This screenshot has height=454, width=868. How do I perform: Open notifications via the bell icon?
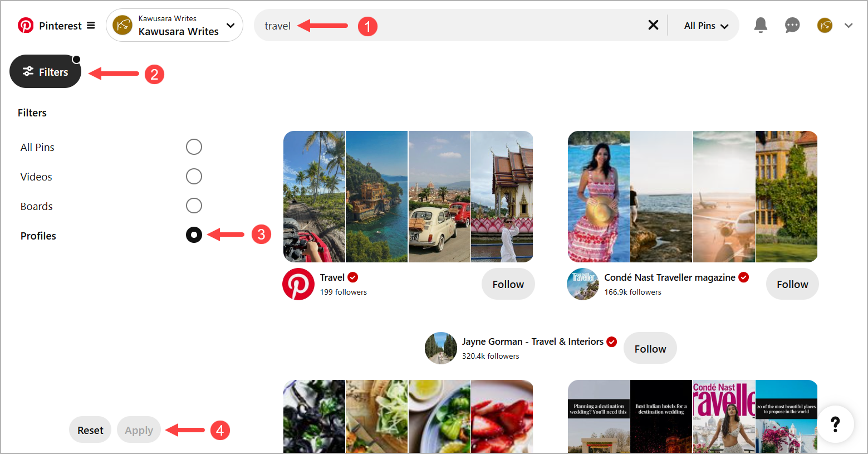click(x=760, y=25)
